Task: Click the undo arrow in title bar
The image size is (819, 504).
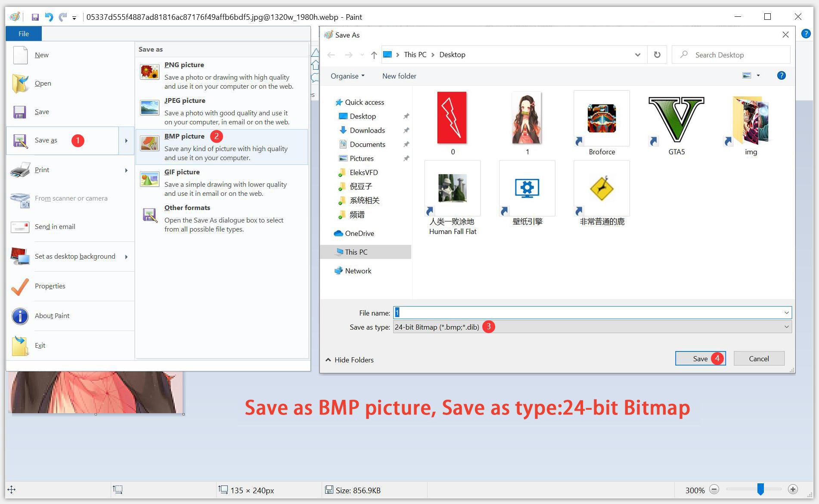Action: [49, 17]
